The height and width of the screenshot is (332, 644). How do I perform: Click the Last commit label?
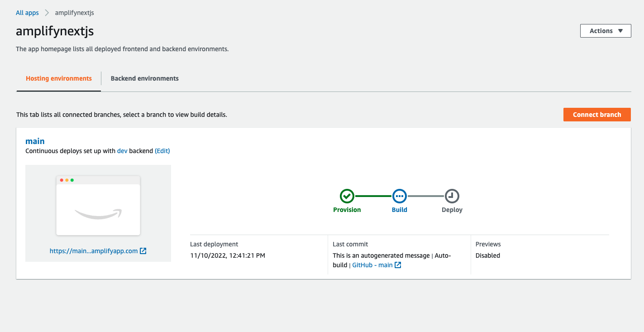coord(350,244)
